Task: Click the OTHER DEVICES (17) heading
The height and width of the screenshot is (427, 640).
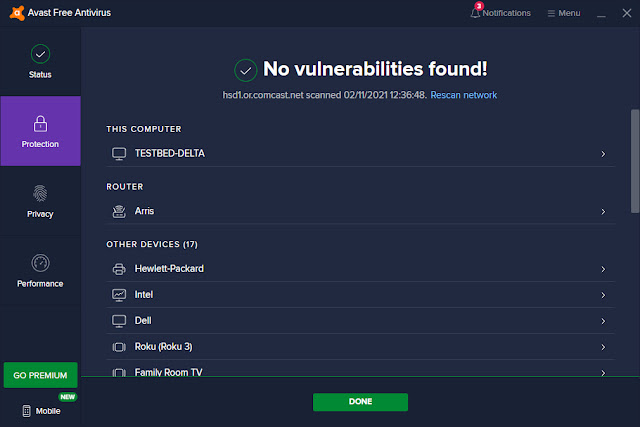Action: 152,244
